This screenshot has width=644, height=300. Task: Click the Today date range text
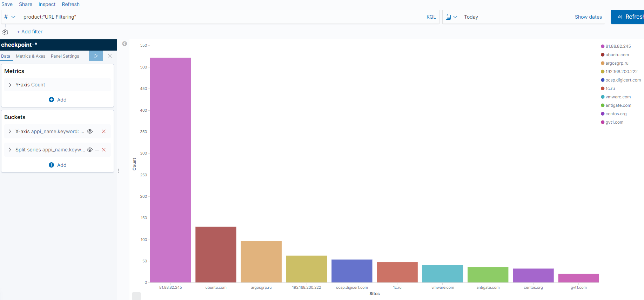[471, 17]
